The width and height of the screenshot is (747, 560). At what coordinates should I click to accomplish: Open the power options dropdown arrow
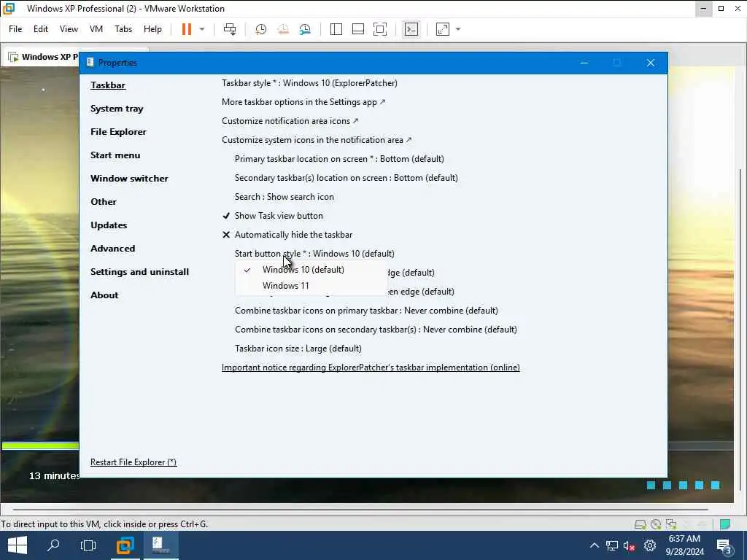click(x=202, y=29)
